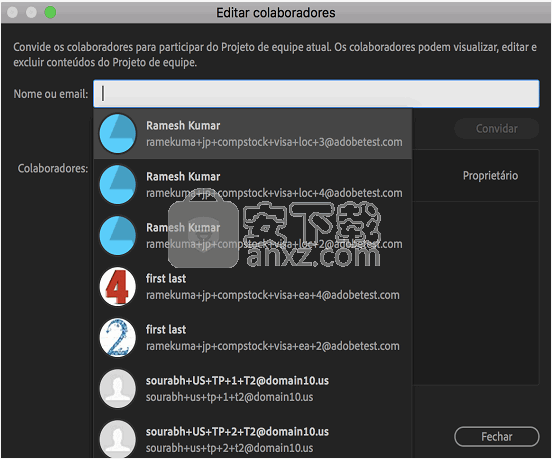The width and height of the screenshot is (552, 459).
Task: Choose email ramekuma+jp+compstock+visa+loc+3@adobetest.com
Action: point(274,142)
